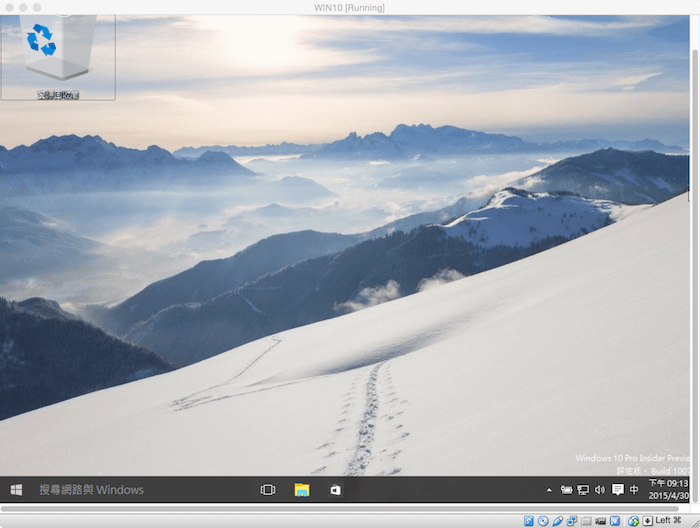Click the VirtualBox optical disc icon
700x528 pixels.
point(543,521)
